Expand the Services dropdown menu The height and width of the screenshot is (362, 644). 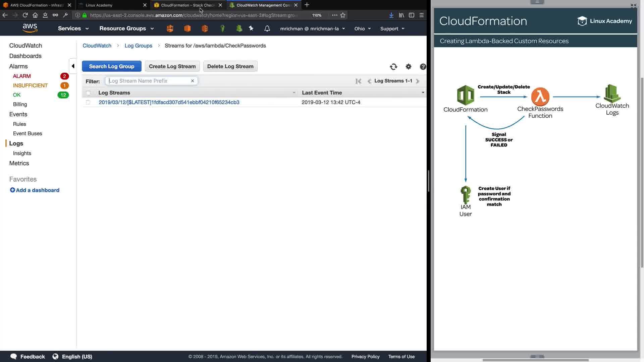(73, 28)
